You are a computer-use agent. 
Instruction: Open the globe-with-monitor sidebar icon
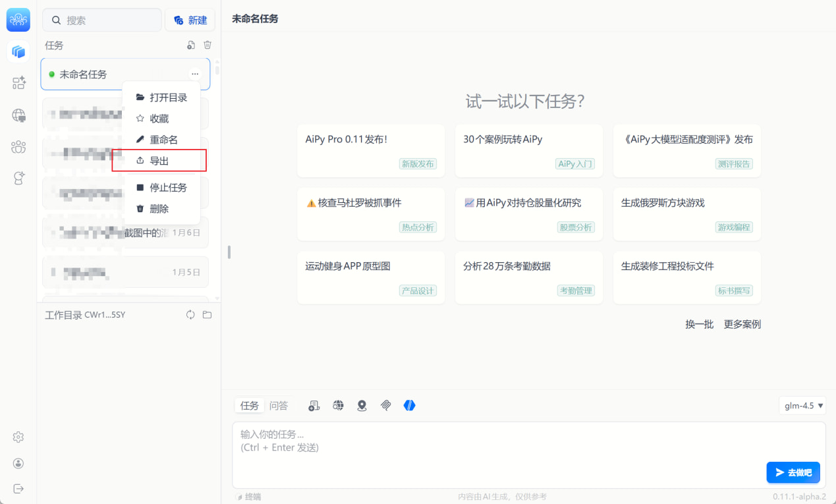pyautogui.click(x=18, y=115)
